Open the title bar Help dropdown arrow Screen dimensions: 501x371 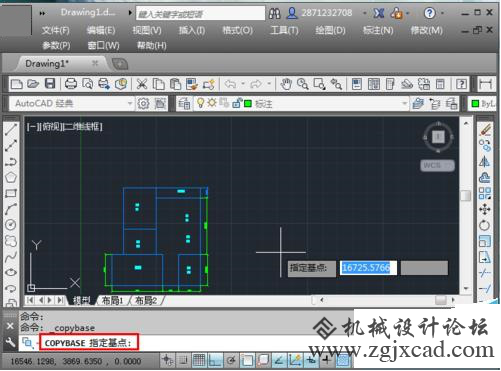(x=442, y=13)
